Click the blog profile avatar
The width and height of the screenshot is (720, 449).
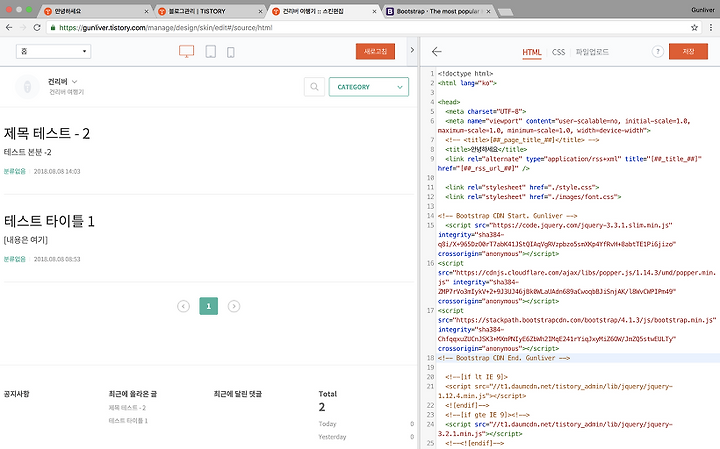tap(27, 86)
